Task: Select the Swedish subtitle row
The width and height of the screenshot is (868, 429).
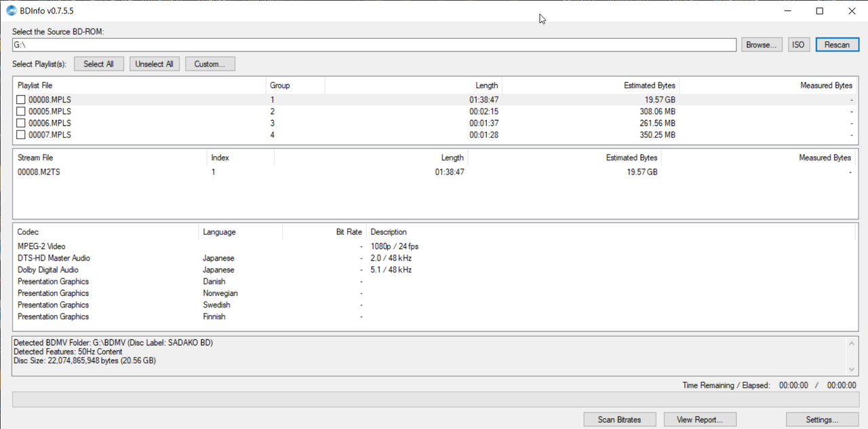Action: [434, 305]
